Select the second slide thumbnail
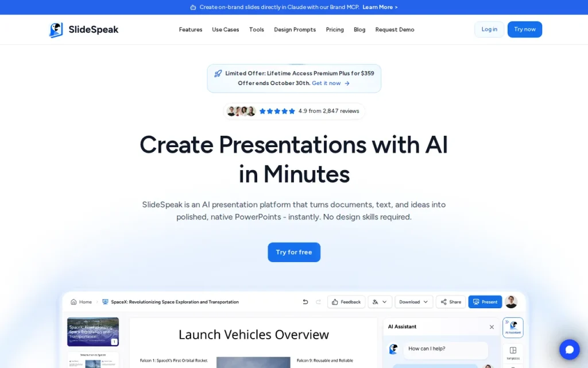 (x=93, y=360)
